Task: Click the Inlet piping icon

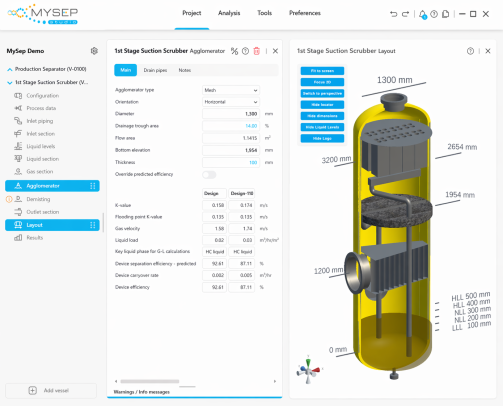Action: coord(18,121)
